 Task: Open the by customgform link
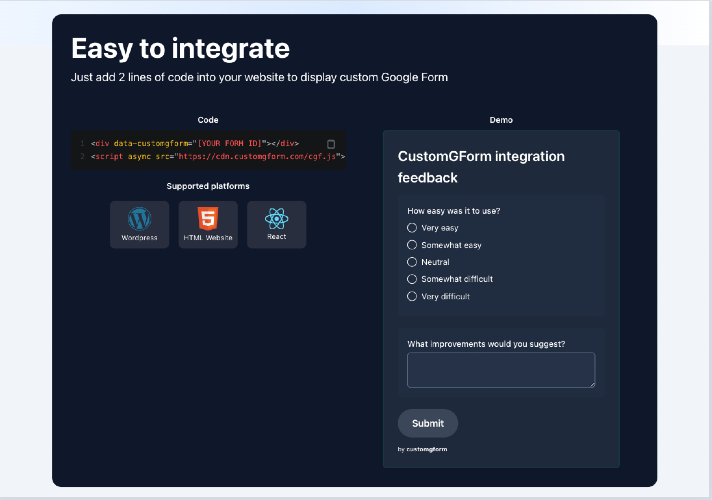pos(422,449)
